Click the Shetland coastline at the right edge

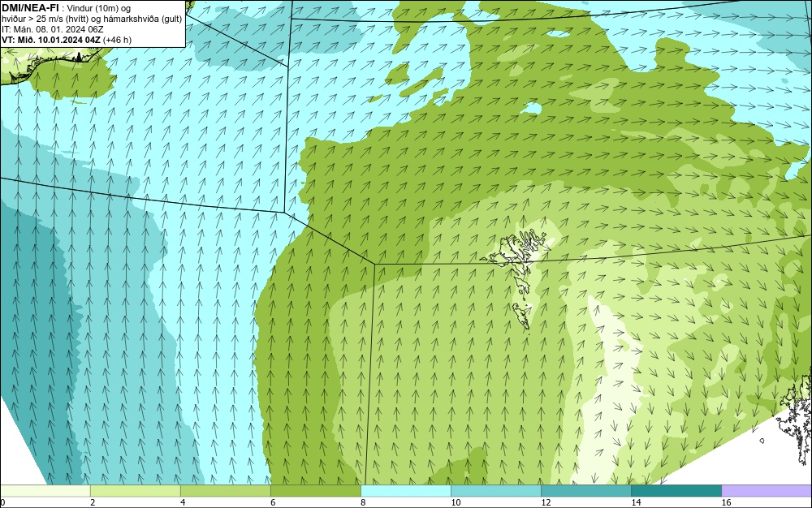click(x=795, y=418)
